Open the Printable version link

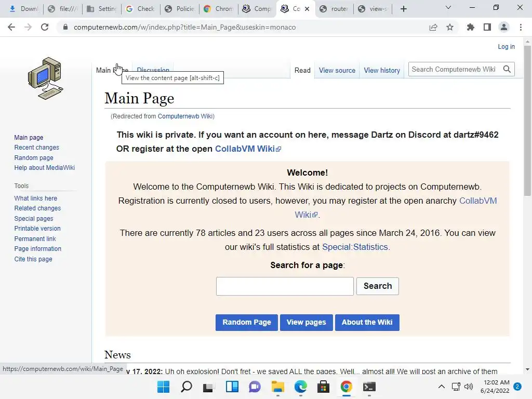coord(37,229)
